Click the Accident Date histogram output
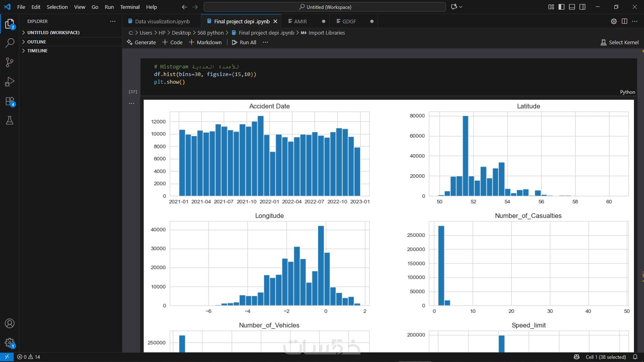 pos(269,154)
